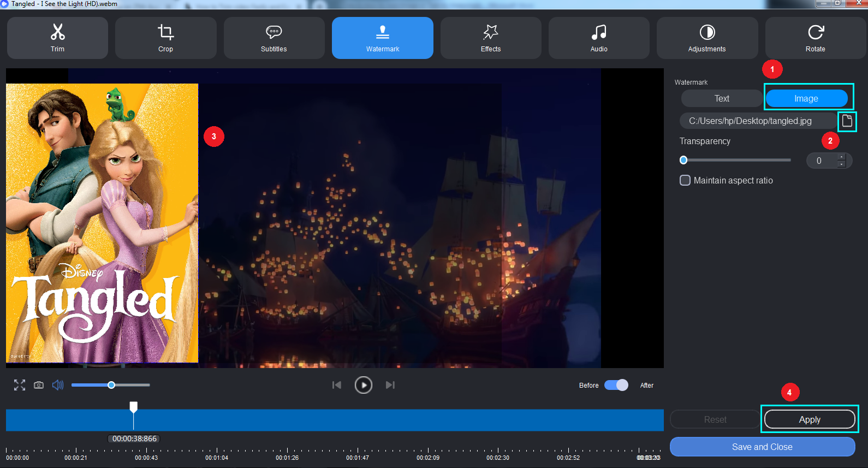The width and height of the screenshot is (868, 468).
Task: Click the Apply button
Action: pyautogui.click(x=810, y=419)
